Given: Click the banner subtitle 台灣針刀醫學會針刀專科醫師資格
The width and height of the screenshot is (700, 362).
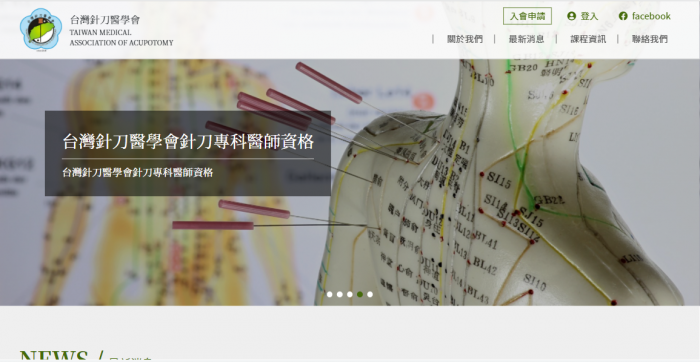Looking at the screenshot, I should point(138,172).
